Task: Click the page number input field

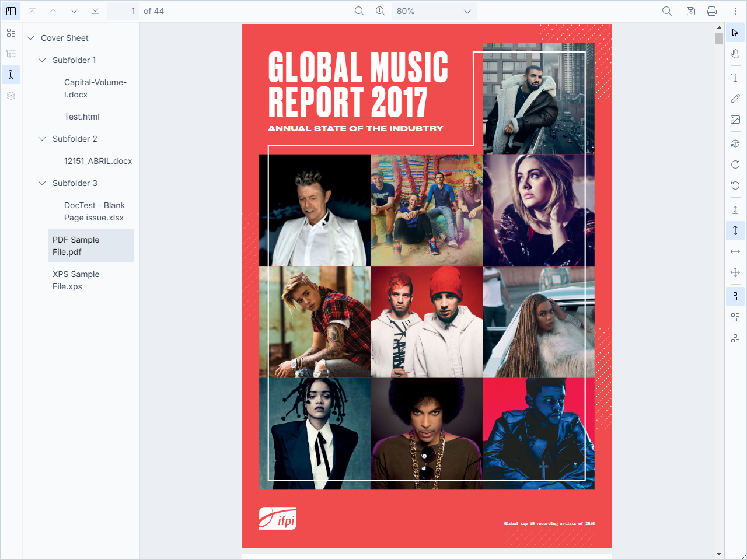Action: [123, 11]
